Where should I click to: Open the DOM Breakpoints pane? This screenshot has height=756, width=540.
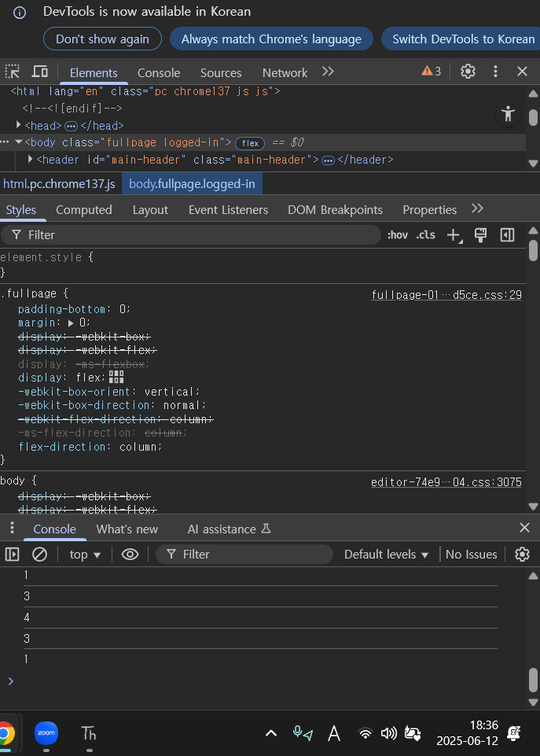335,210
